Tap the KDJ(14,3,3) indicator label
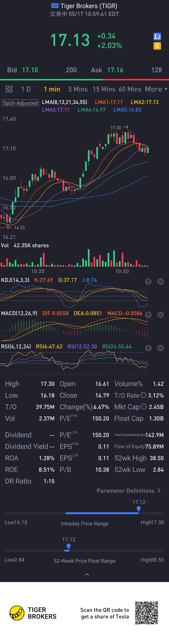Image resolution: width=169 pixels, height=644 pixels. [x=15, y=280]
